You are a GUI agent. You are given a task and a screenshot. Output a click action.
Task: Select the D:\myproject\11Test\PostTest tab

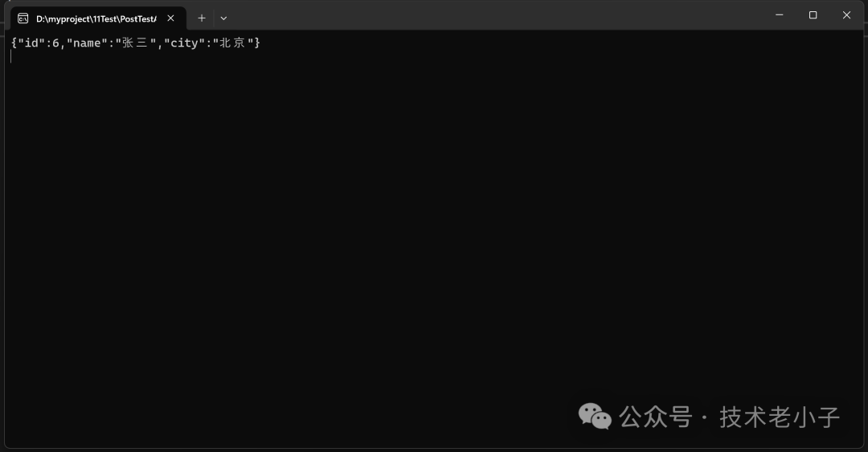[98, 18]
